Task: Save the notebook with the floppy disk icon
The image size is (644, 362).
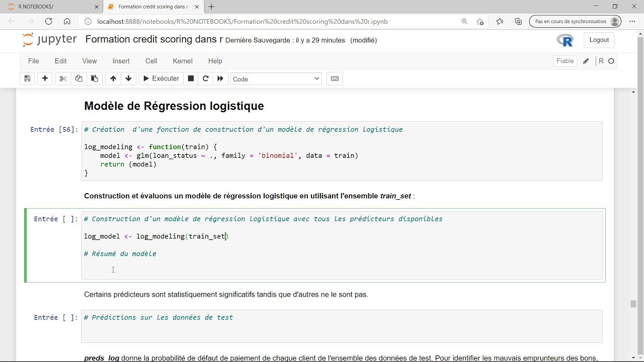Action: coord(27,78)
